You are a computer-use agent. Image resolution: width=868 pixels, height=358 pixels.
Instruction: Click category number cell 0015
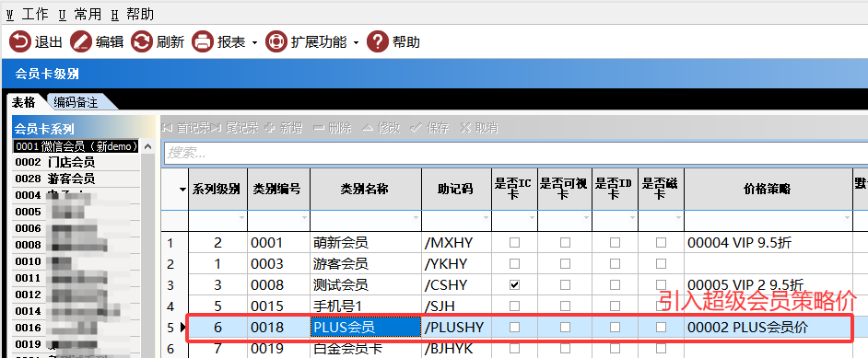pyautogui.click(x=278, y=306)
